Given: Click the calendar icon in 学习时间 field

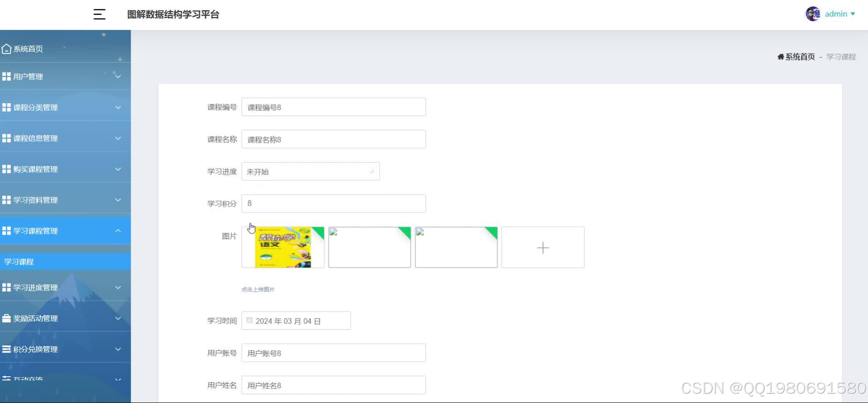Looking at the screenshot, I should (250, 320).
